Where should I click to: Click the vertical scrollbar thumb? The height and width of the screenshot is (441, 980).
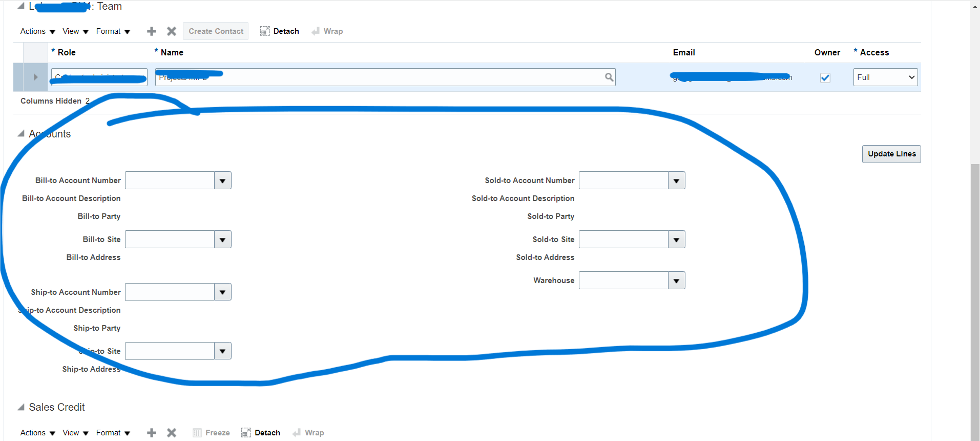(x=975, y=302)
